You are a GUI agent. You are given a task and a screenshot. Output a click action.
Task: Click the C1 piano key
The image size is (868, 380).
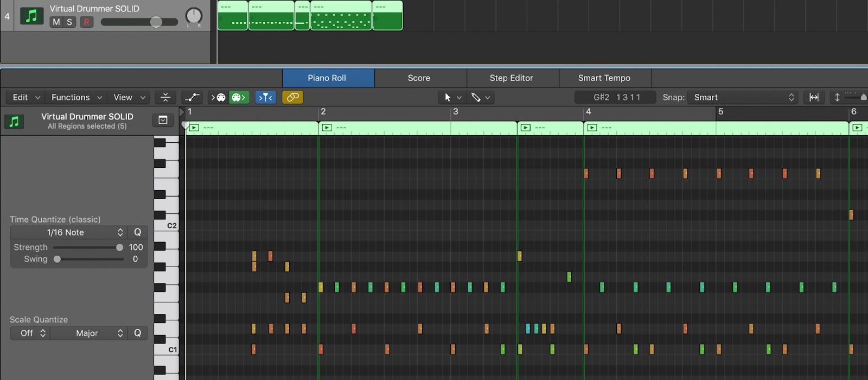point(167,350)
